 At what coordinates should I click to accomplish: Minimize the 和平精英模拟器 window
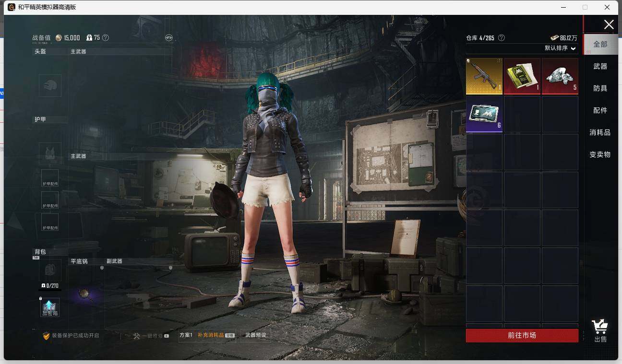563,7
